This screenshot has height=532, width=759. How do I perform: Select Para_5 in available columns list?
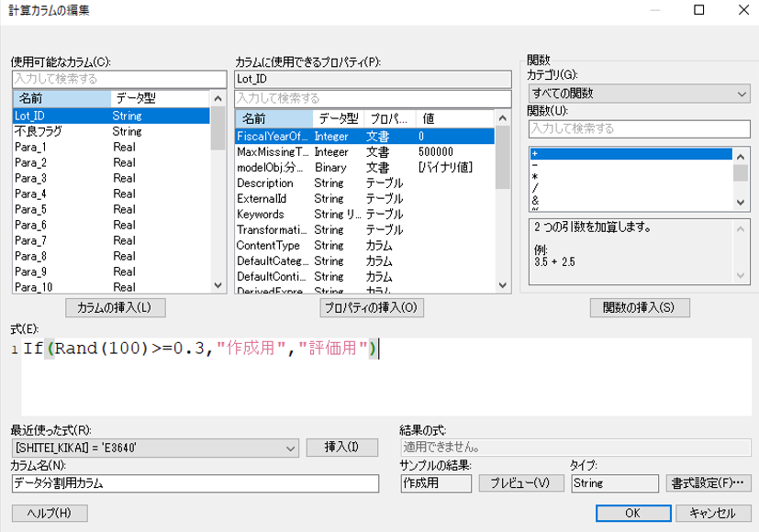point(30,209)
